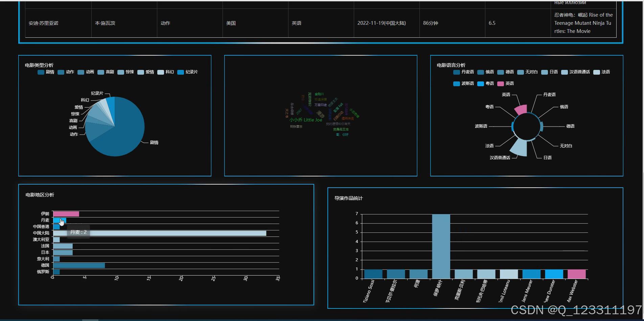Toggle the 德语 legend item
Viewport: 644px width, 321px height.
pos(505,72)
